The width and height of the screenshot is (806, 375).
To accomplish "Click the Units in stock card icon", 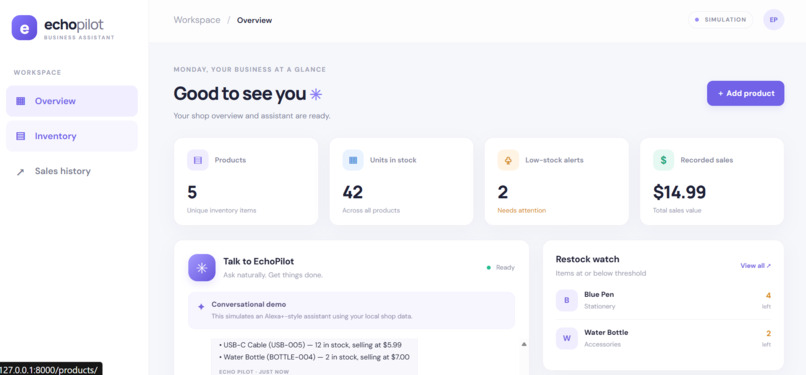I will pos(353,160).
